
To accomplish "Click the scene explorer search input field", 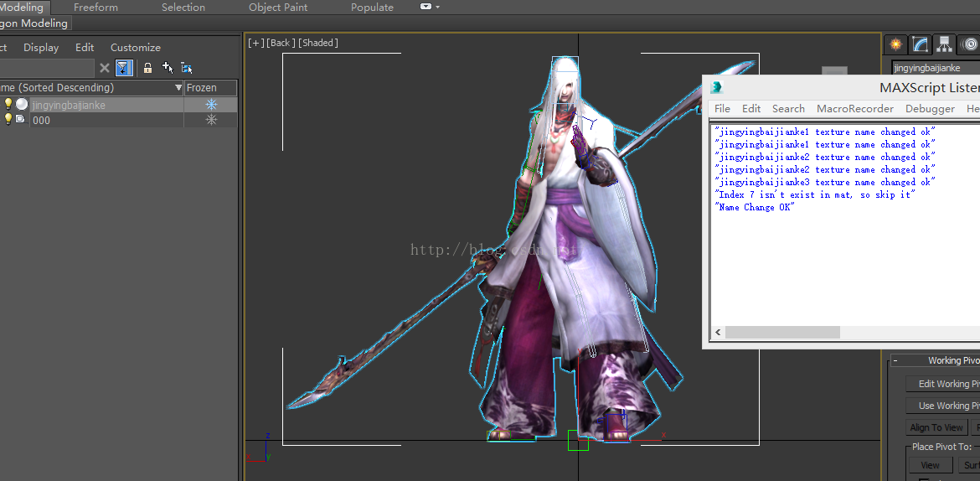I will pos(47,68).
